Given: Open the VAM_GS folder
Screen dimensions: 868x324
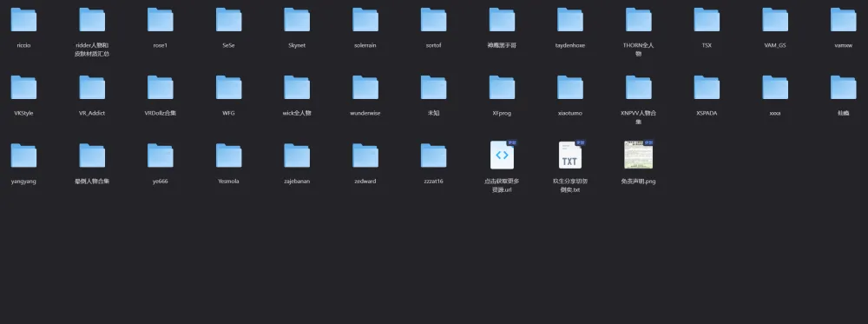Looking at the screenshot, I should click(775, 20).
